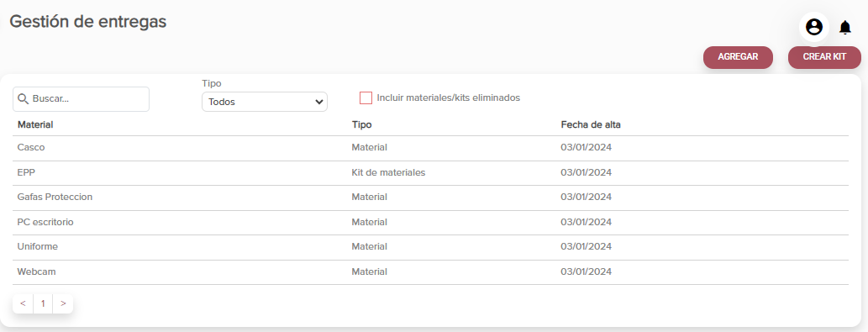Select the Webcam row
The width and height of the screenshot is (868, 332).
(430, 271)
